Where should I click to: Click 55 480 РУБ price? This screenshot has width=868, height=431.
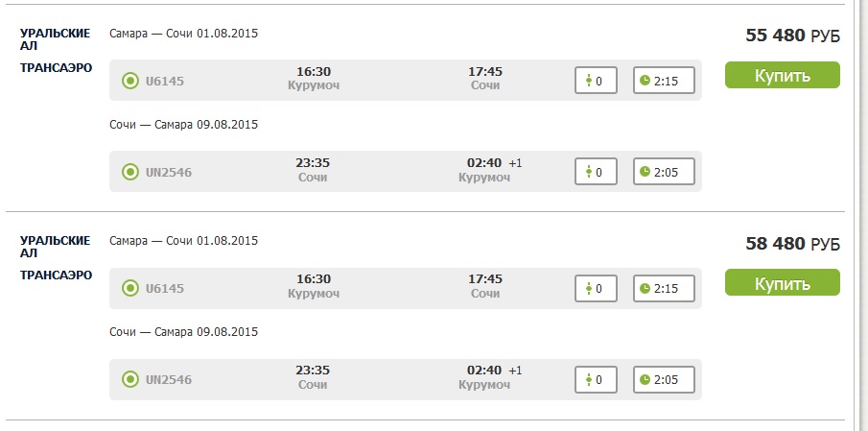tap(793, 36)
